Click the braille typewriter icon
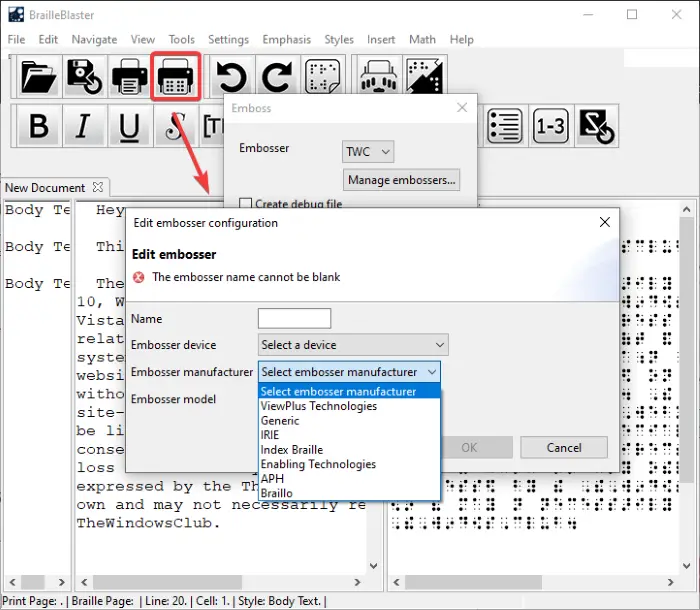This screenshot has width=700, height=610. point(379,76)
